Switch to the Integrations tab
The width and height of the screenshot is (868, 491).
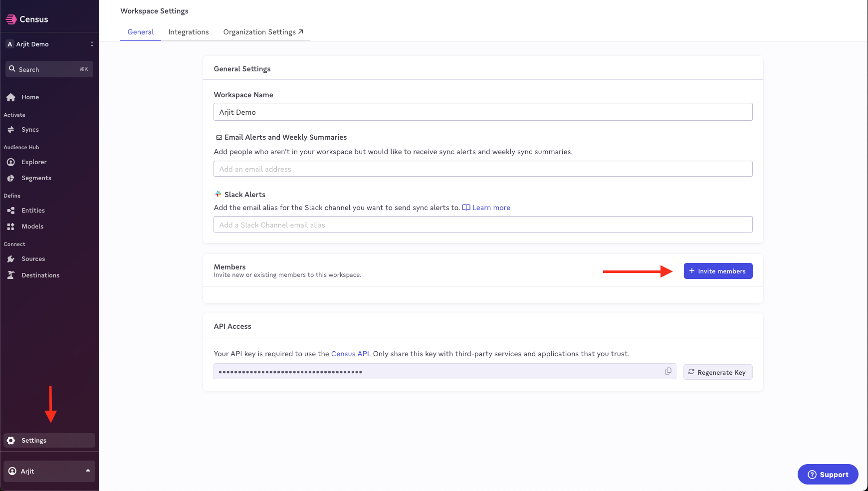(189, 32)
